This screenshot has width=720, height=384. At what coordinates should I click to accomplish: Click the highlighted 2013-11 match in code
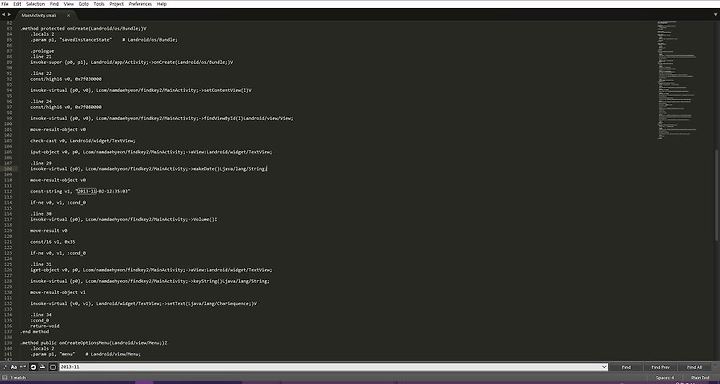(87, 191)
